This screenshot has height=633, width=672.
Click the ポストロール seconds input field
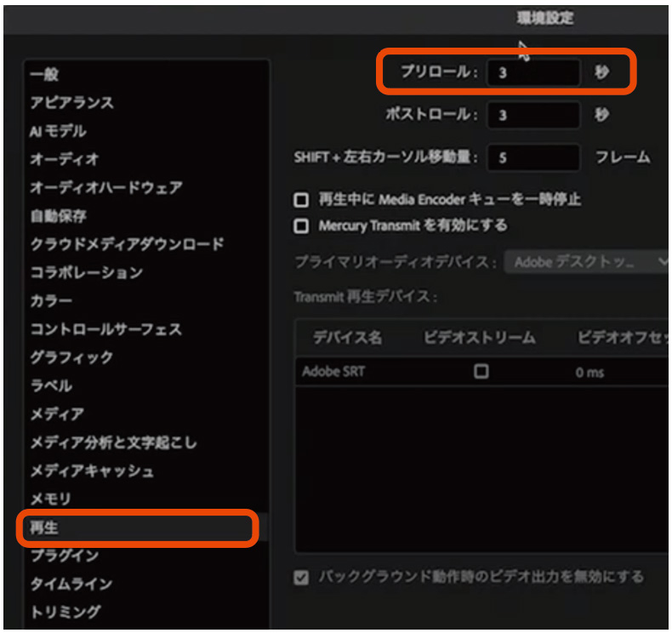(533, 115)
